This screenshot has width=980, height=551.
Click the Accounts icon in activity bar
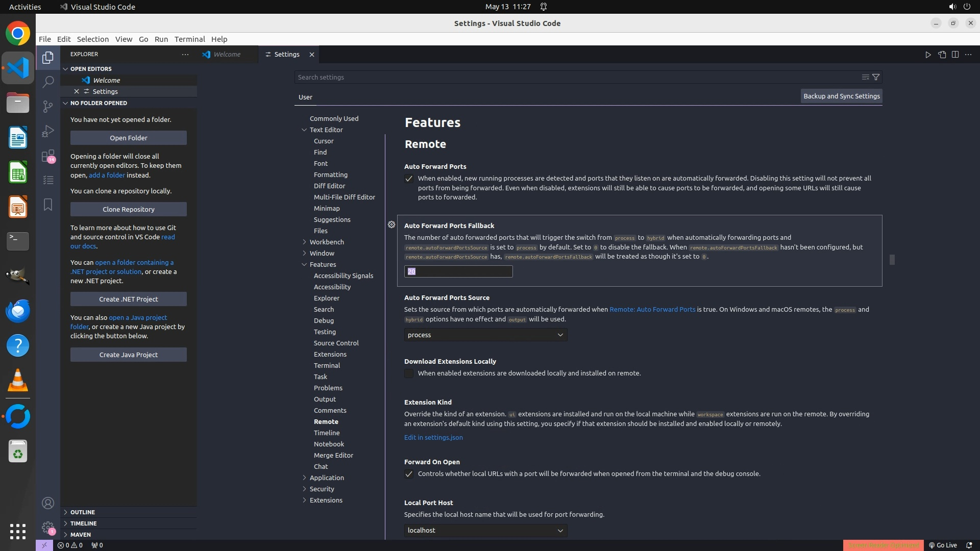tap(48, 503)
